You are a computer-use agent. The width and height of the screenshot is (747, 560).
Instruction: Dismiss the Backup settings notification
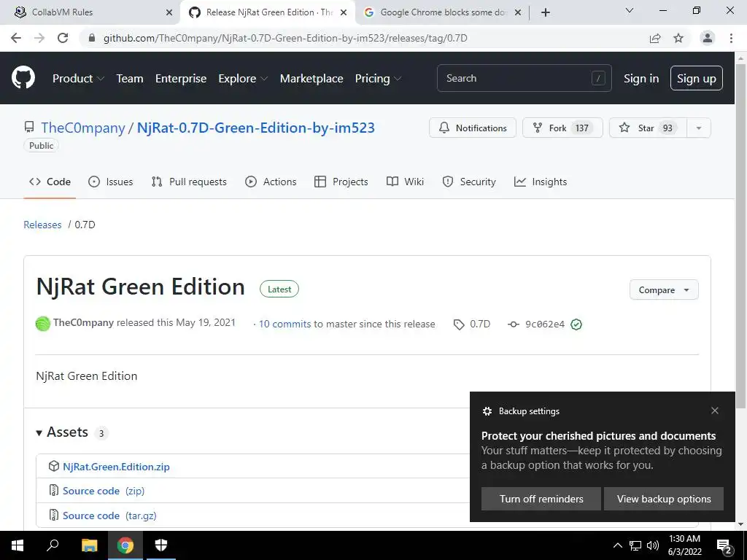click(x=715, y=411)
